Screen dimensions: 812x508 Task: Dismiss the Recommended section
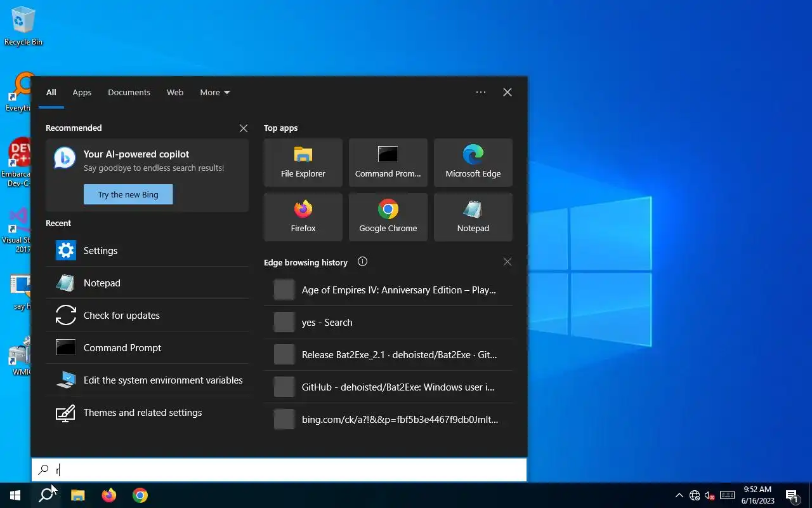coord(244,128)
